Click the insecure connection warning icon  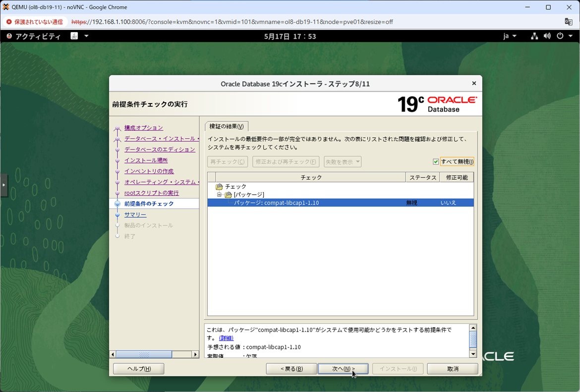9,22
